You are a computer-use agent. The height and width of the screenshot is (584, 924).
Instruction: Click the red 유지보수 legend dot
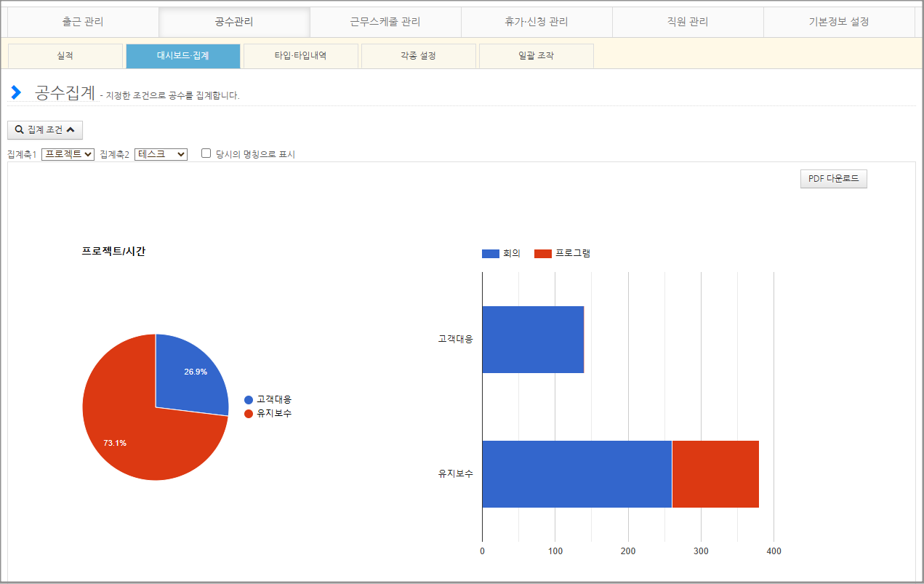coord(249,414)
